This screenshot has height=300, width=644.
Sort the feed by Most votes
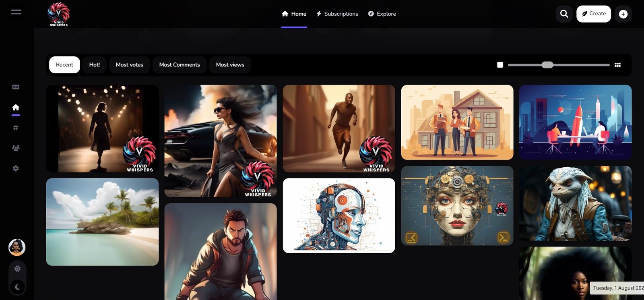[x=129, y=65]
